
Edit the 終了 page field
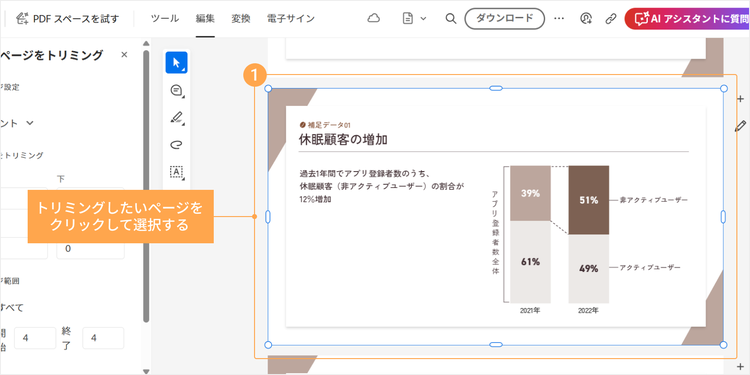tap(103, 338)
